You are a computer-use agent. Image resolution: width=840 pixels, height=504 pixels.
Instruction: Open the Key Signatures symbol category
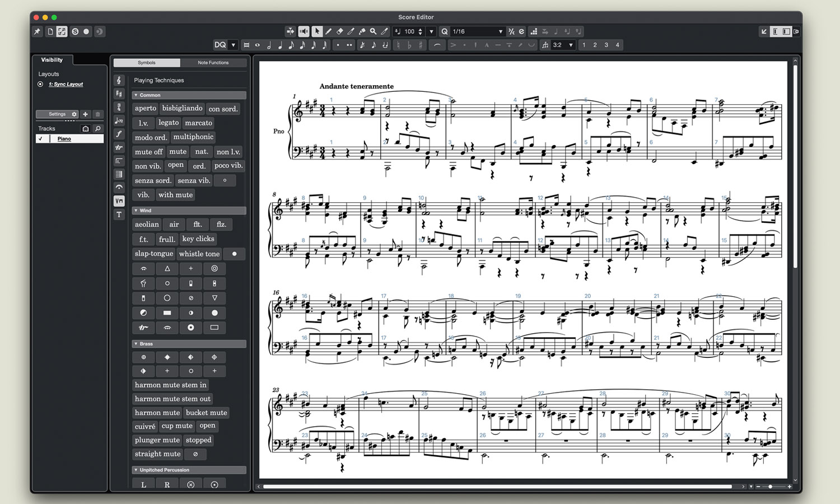point(119,94)
